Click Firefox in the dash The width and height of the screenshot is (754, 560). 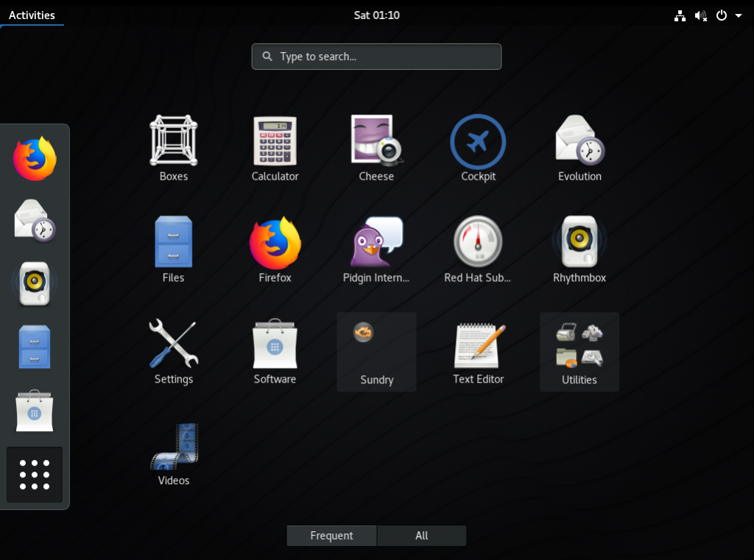coord(35,159)
